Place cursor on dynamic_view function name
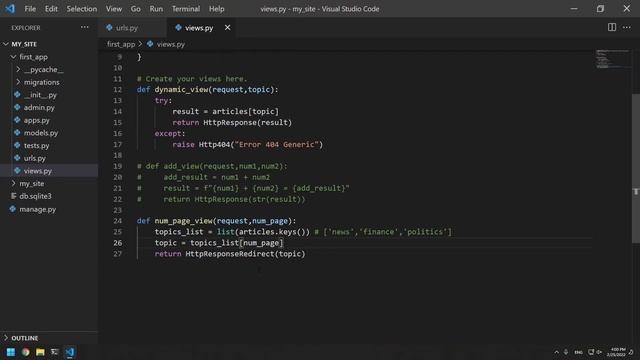Screen dimensions: 640x360 click(x=181, y=89)
